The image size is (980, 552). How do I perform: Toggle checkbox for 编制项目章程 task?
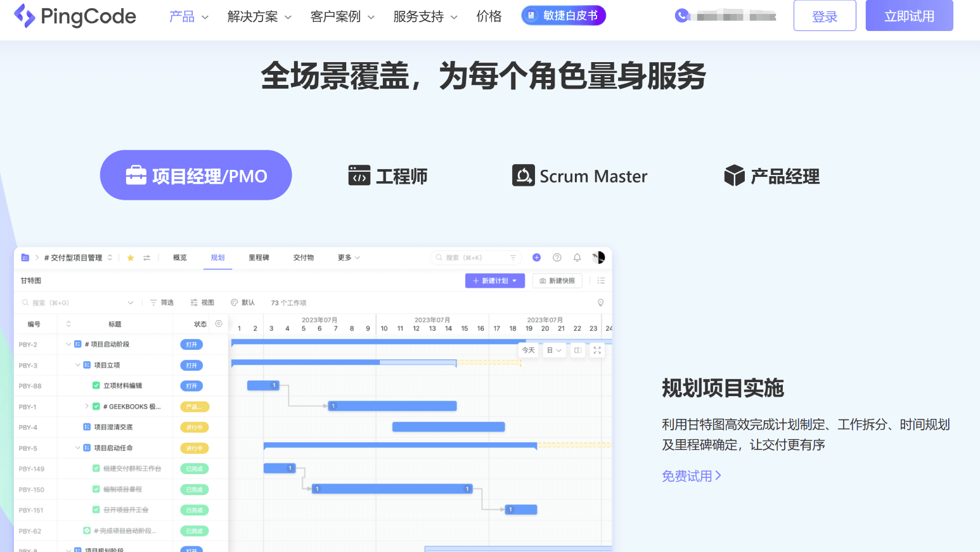click(x=96, y=489)
